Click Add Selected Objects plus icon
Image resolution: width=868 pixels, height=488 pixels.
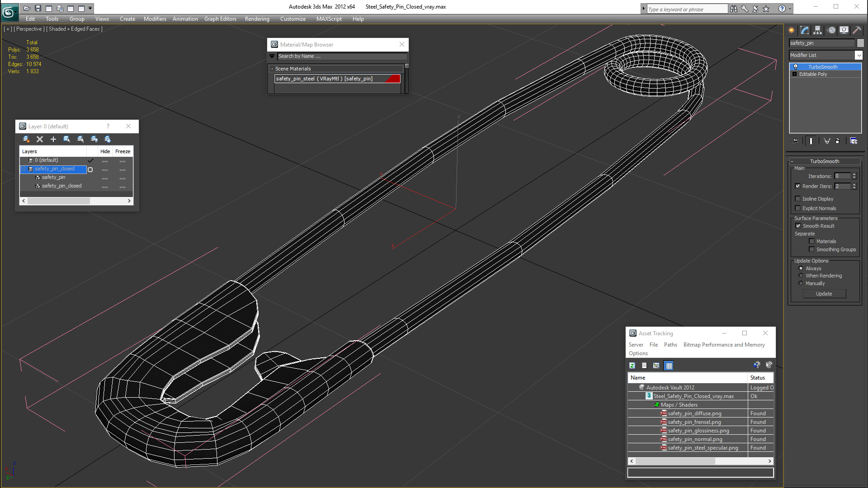point(53,139)
